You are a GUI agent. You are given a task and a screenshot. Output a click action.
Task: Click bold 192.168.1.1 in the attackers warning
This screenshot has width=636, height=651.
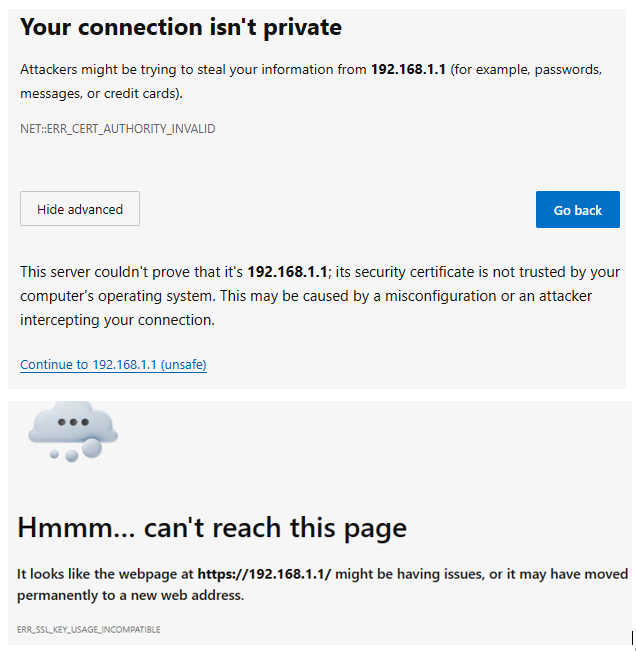408,70
